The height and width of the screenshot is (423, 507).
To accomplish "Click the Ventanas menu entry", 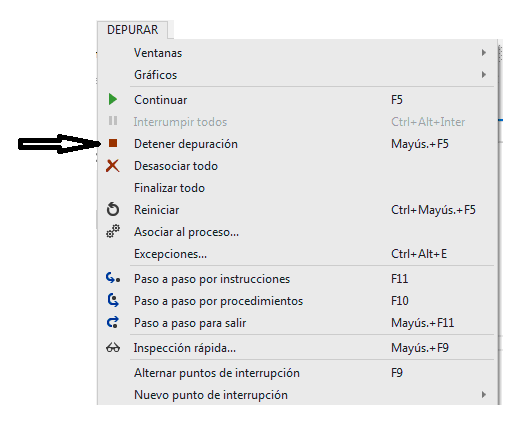I will pyautogui.click(x=297, y=53).
